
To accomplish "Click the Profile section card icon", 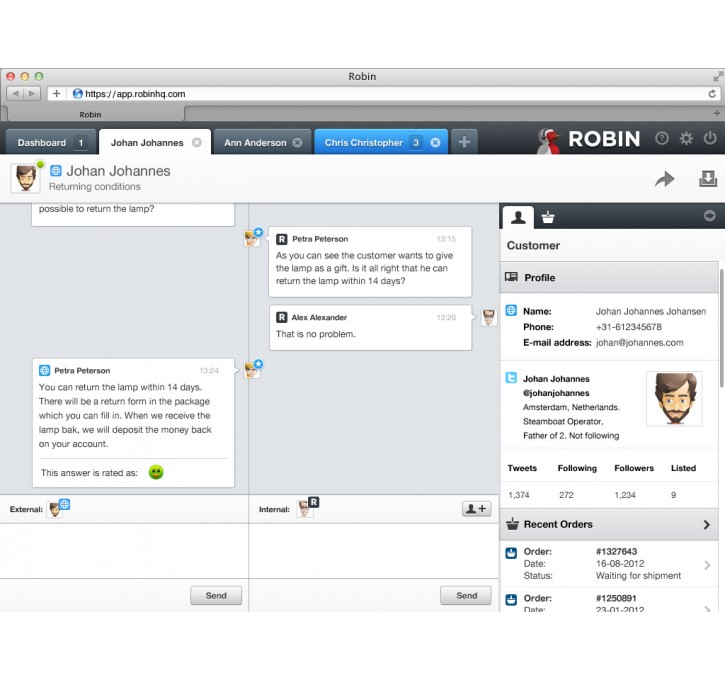I will pyautogui.click(x=511, y=277).
